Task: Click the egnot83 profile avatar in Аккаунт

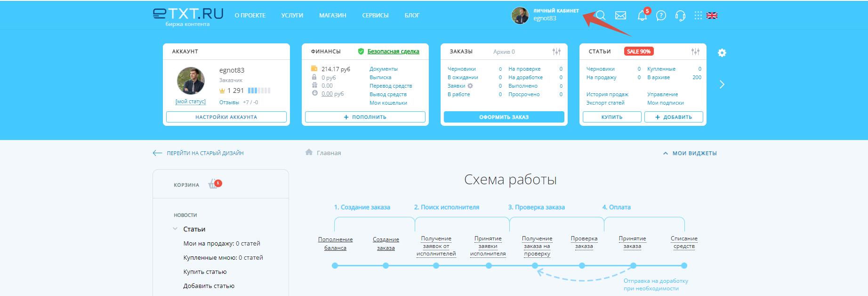Action: coord(191,81)
